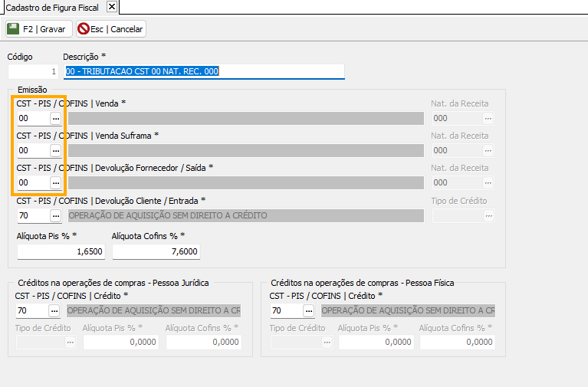The width and height of the screenshot is (588, 387).
Task: Click lookup beside Nat. da Receita for Venda
Action: point(488,118)
